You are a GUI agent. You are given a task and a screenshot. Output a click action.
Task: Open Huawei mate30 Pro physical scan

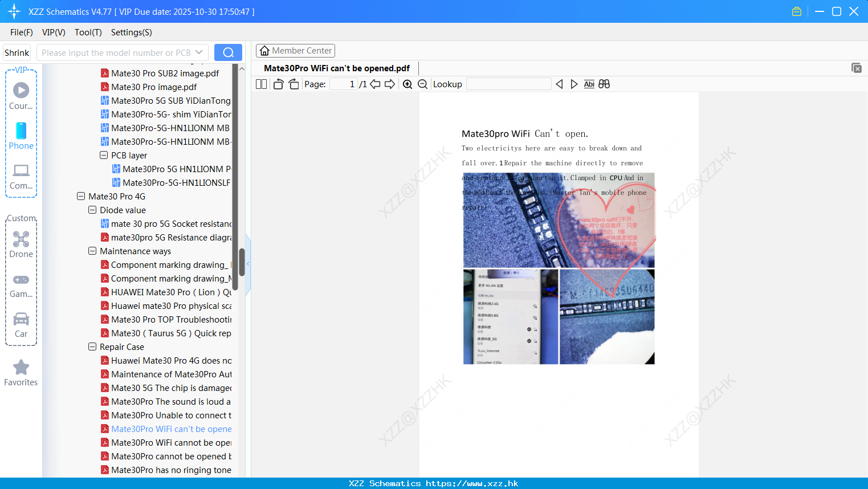click(x=166, y=305)
